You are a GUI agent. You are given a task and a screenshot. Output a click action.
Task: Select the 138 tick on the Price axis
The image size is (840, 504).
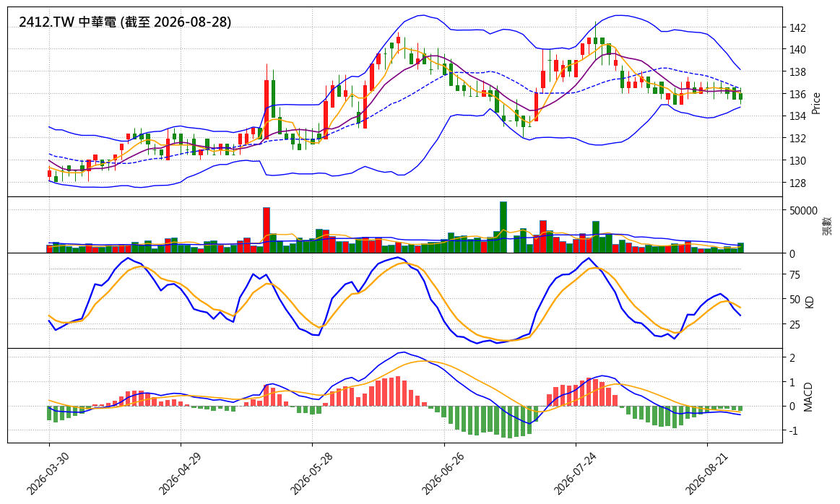click(797, 71)
